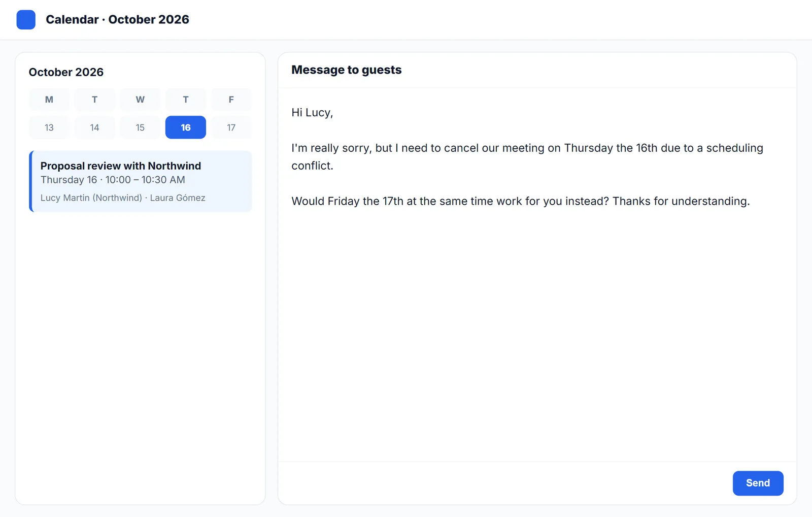Image resolution: width=812 pixels, height=517 pixels.
Task: Click guest names 'Lucy Martin (Northwind) · Laura Gómez'
Action: click(123, 198)
